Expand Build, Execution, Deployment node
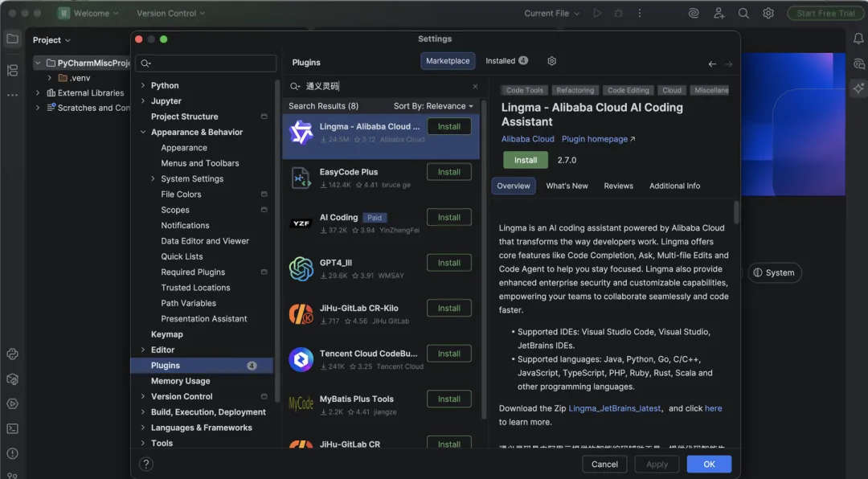The image size is (868, 479). (x=143, y=411)
